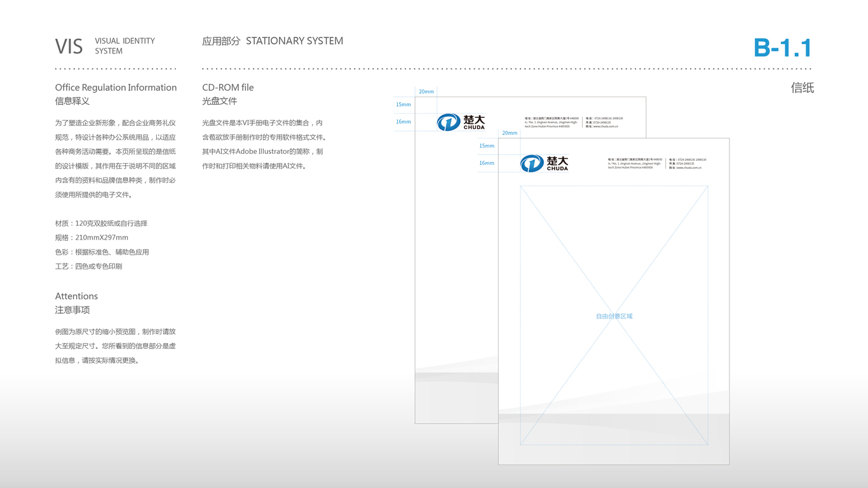Image resolution: width=868 pixels, height=488 pixels.
Task: Click the '15mm' dimension beside the front sheet
Action: tap(487, 146)
